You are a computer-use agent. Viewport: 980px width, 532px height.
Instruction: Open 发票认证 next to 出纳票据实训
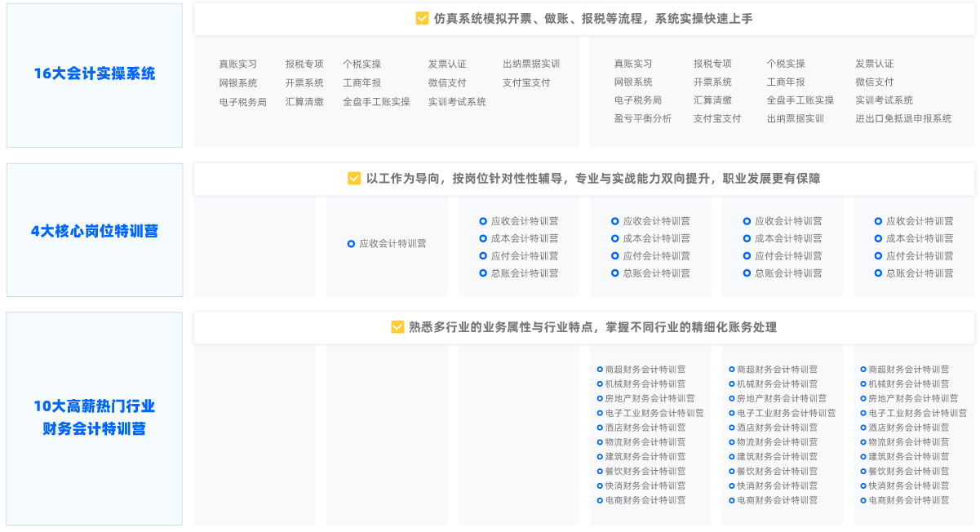[447, 64]
